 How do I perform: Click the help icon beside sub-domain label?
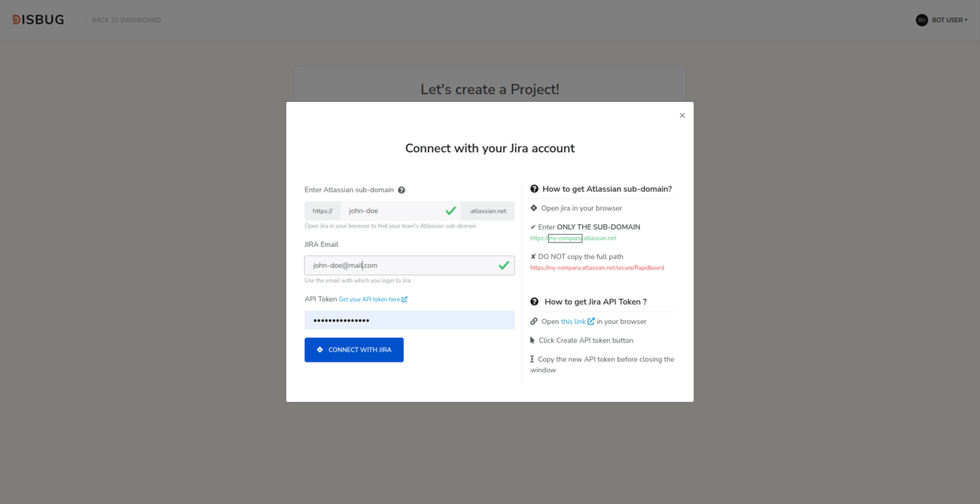401,190
